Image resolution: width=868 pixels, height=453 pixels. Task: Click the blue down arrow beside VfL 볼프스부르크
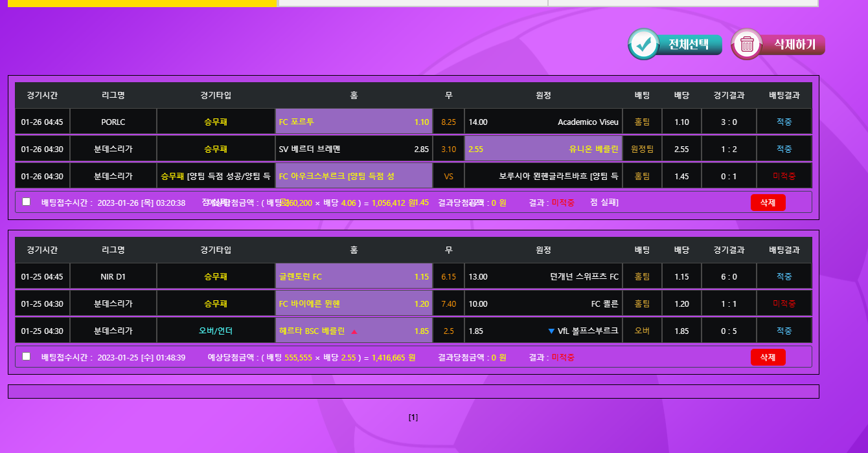click(x=551, y=331)
